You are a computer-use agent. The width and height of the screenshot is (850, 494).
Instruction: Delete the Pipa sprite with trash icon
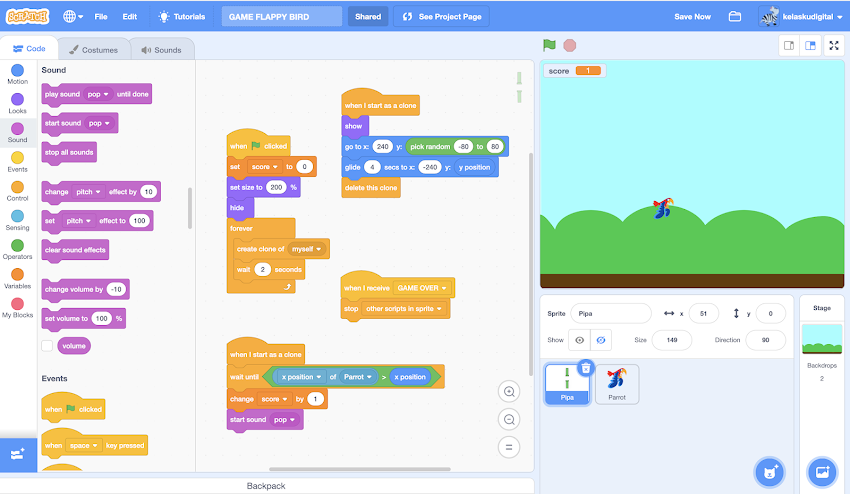[x=586, y=369]
